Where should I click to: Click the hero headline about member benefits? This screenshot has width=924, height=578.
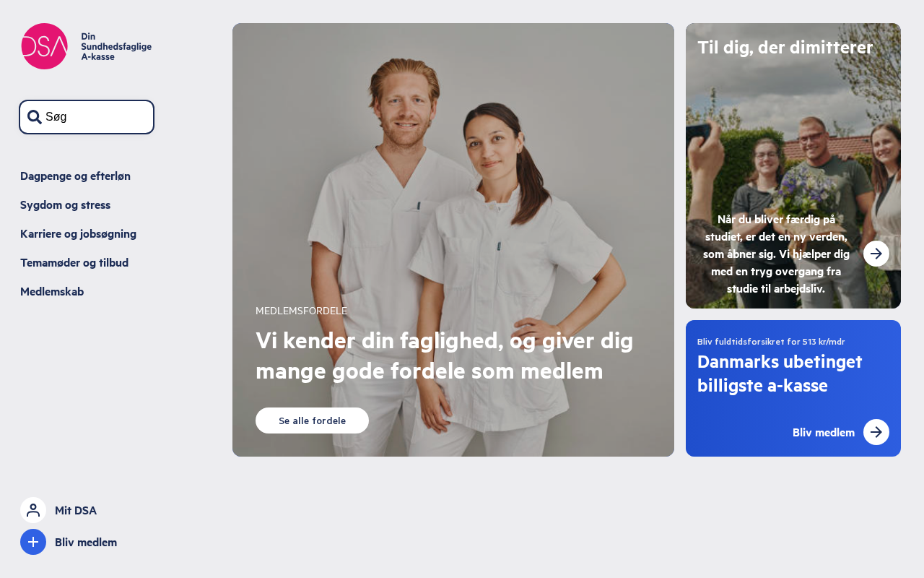click(444, 355)
